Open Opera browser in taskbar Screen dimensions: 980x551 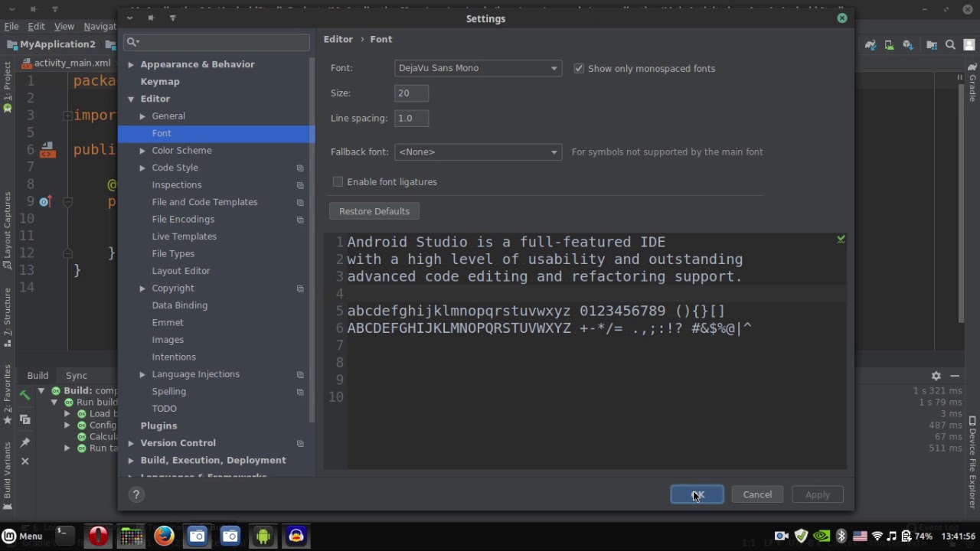[x=98, y=536]
